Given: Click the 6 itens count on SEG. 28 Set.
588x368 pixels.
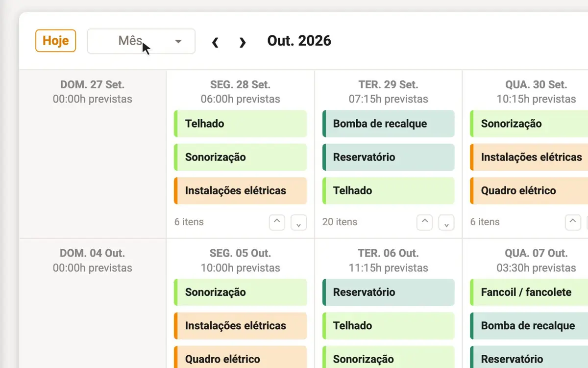Looking at the screenshot, I should pyautogui.click(x=189, y=222).
